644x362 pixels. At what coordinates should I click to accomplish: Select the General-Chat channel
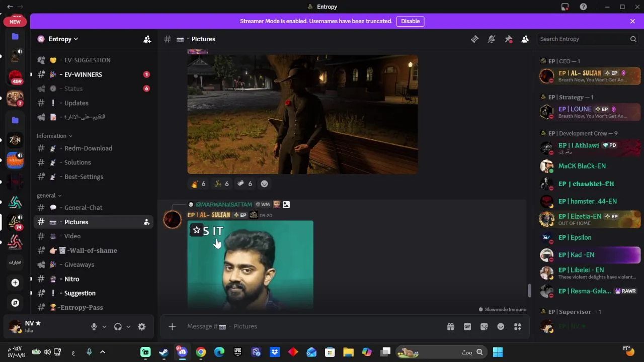(x=94, y=208)
